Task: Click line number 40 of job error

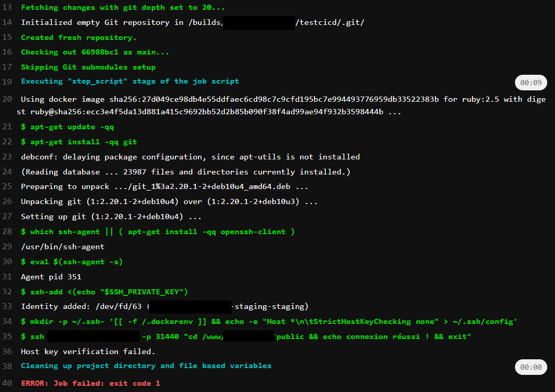Action: pyautogui.click(x=7, y=384)
